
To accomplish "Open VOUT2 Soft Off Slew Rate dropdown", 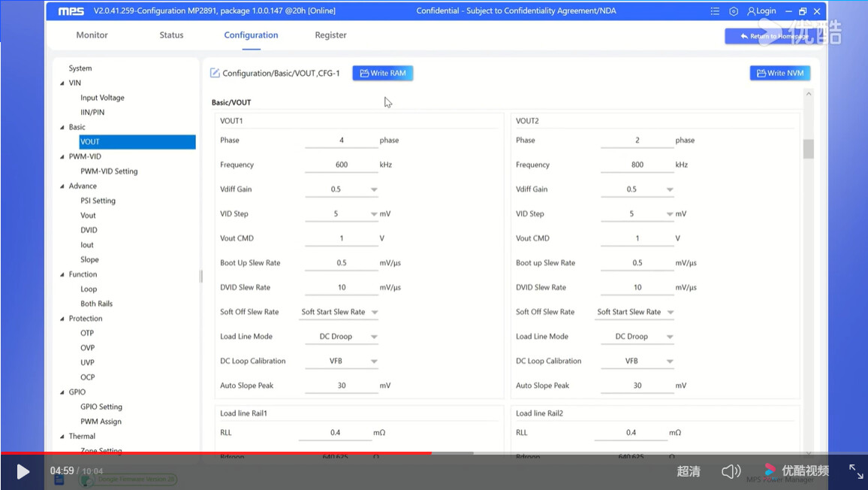I will click(x=669, y=312).
